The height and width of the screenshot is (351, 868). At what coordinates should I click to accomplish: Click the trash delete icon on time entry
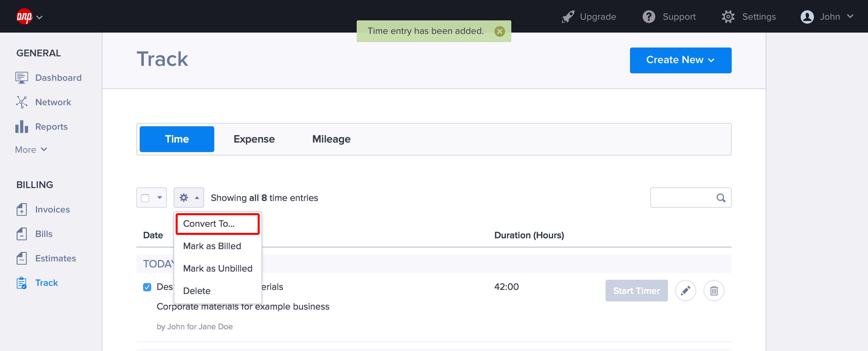(714, 291)
